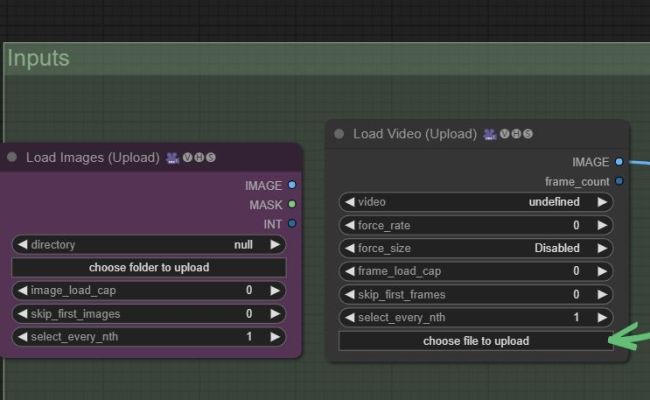Increase Load Images select_every_nth value
Image resolution: width=650 pixels, height=400 pixels.
[275, 337]
